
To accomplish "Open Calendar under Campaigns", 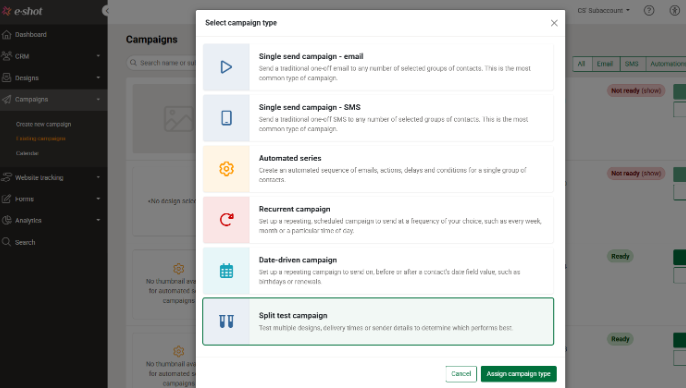I will (27, 153).
